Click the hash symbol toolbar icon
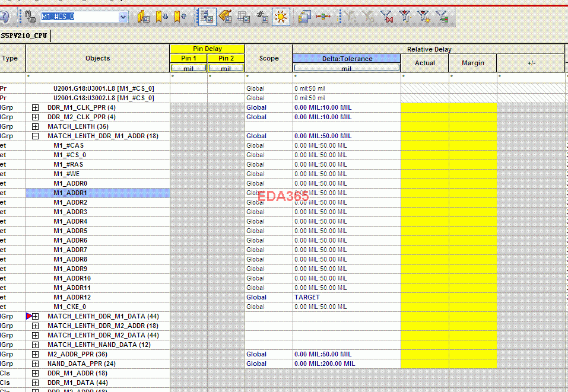 point(262,17)
